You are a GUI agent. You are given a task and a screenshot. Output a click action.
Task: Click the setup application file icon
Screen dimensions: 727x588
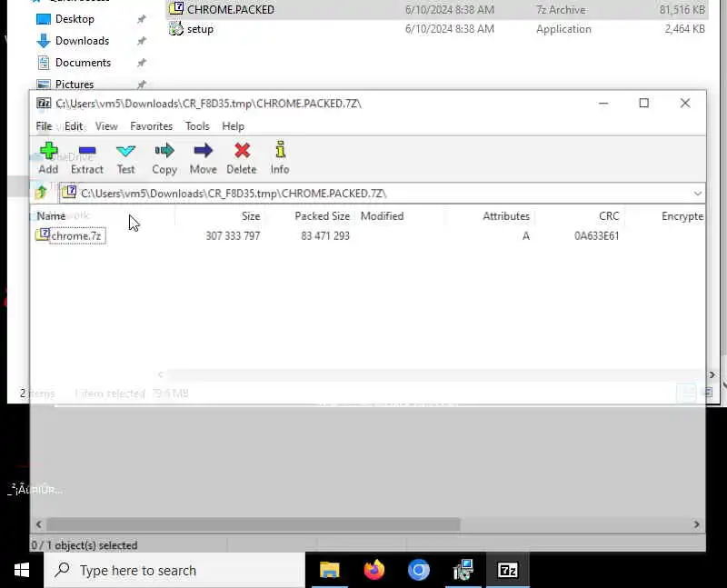coord(176,29)
